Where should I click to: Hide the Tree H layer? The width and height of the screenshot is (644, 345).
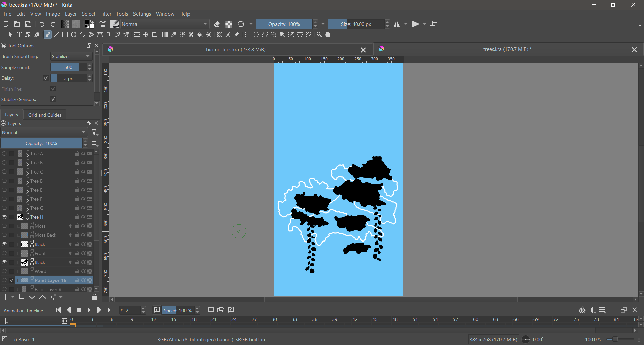4,217
